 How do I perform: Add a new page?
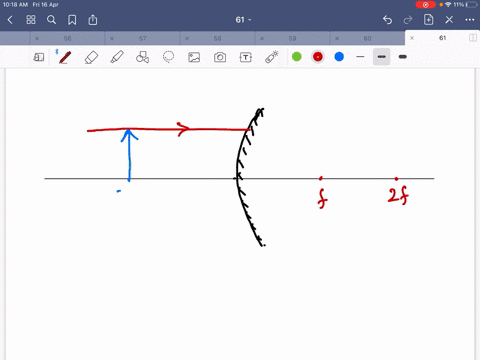428,20
